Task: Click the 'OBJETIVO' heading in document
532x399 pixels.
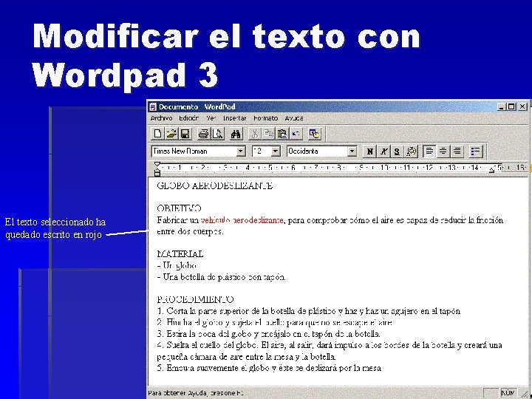Action: (x=179, y=208)
